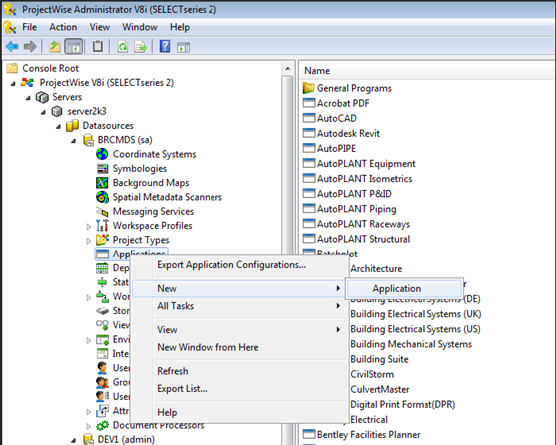This screenshot has width=556, height=445.
Task: Open the Action menu
Action: coord(63,27)
